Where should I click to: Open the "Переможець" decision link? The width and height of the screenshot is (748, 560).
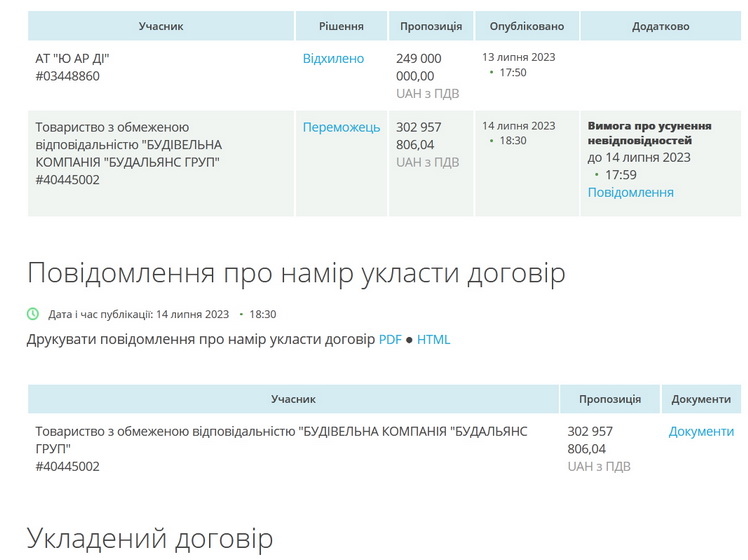[341, 127]
